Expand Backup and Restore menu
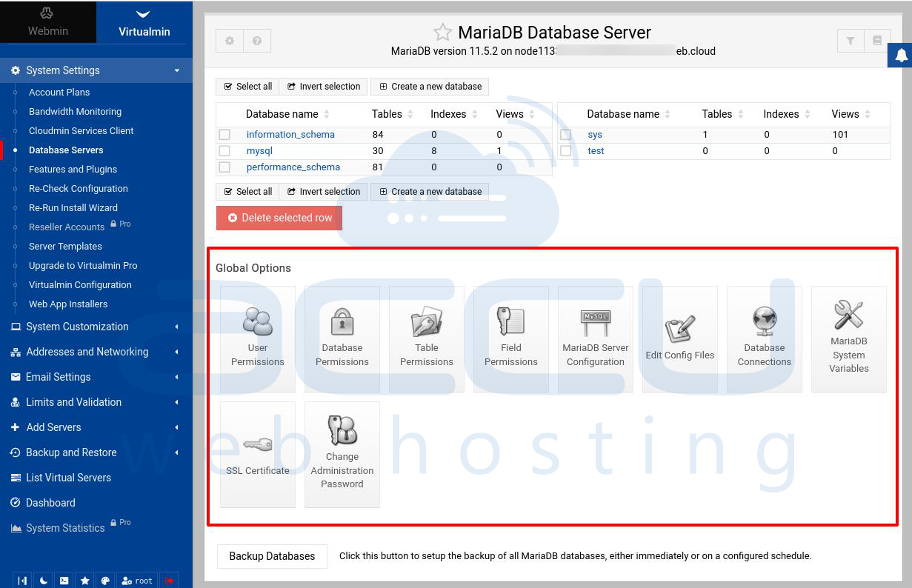Viewport: 912px width, 588px height. tap(96, 452)
